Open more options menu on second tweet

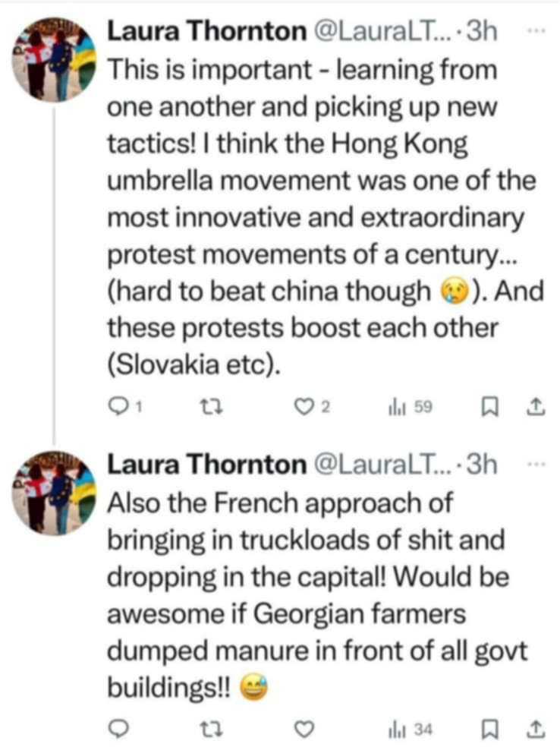tap(535, 465)
